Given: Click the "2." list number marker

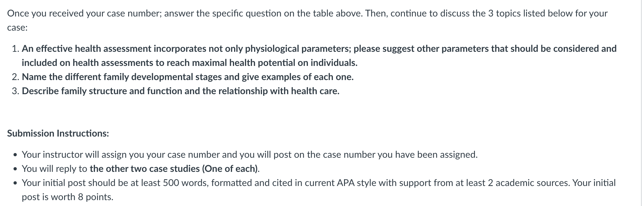Looking at the screenshot, I should [16, 77].
